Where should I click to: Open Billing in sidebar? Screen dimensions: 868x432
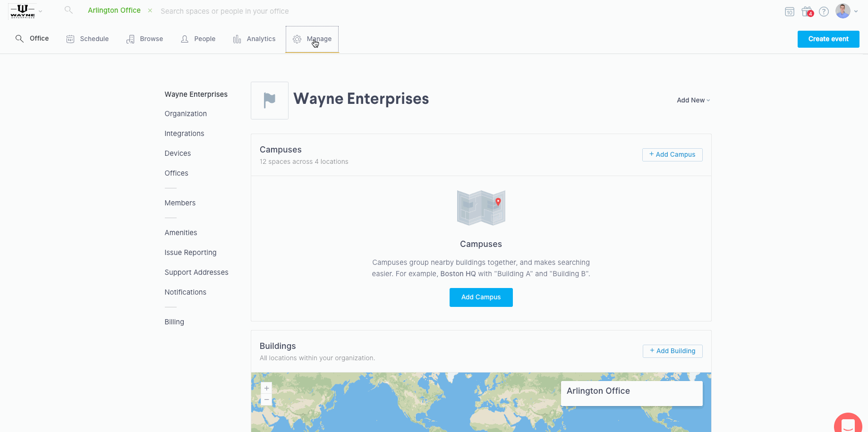pyautogui.click(x=174, y=322)
